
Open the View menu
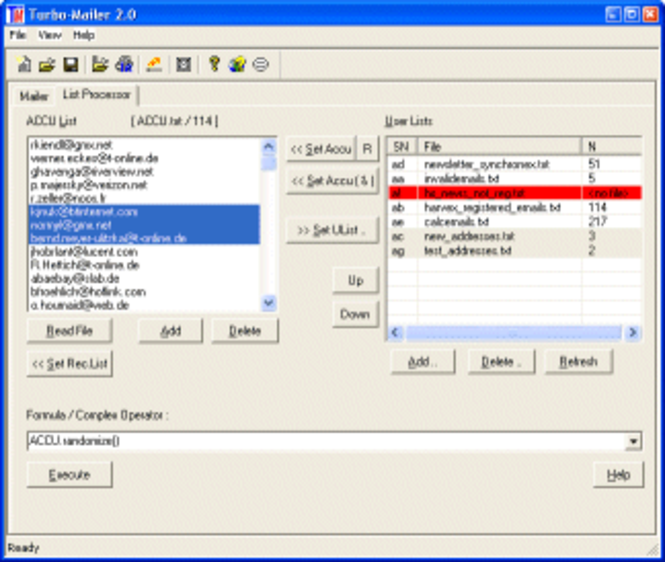(x=50, y=35)
